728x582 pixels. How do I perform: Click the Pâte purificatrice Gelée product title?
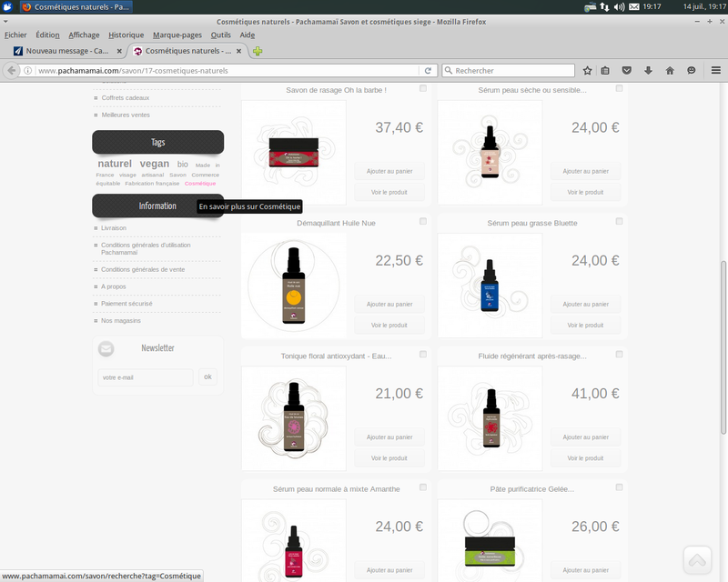coord(532,489)
